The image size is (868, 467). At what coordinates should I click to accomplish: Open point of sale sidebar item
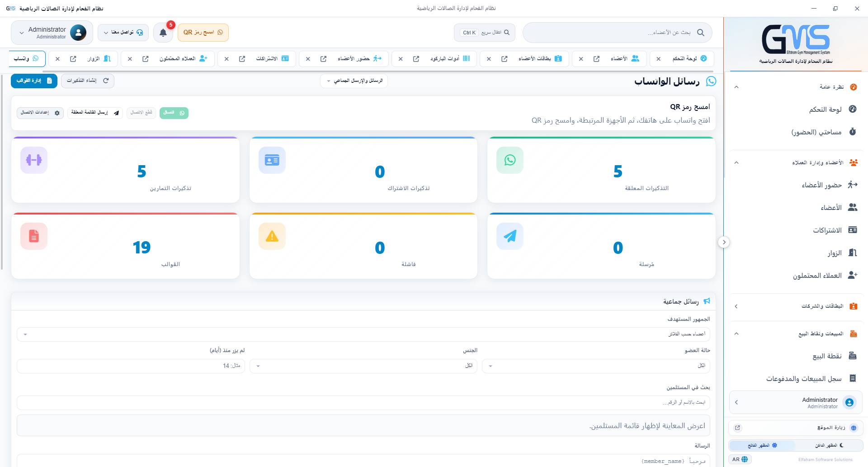click(x=796, y=356)
